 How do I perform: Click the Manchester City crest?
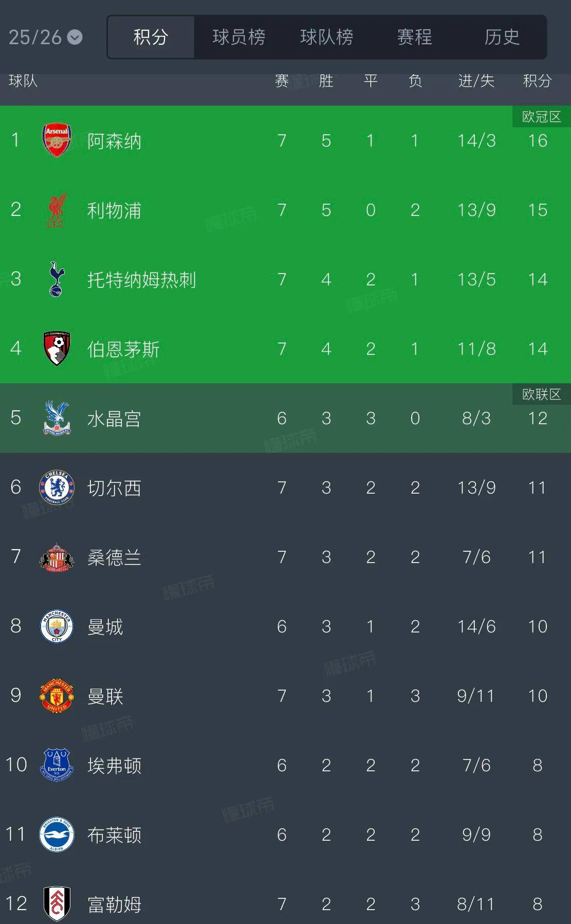57,626
